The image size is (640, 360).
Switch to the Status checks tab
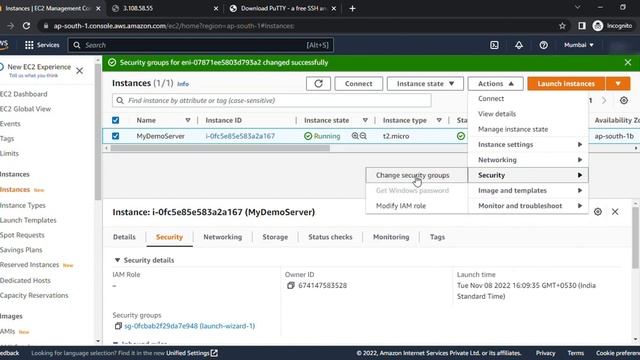[330, 237]
